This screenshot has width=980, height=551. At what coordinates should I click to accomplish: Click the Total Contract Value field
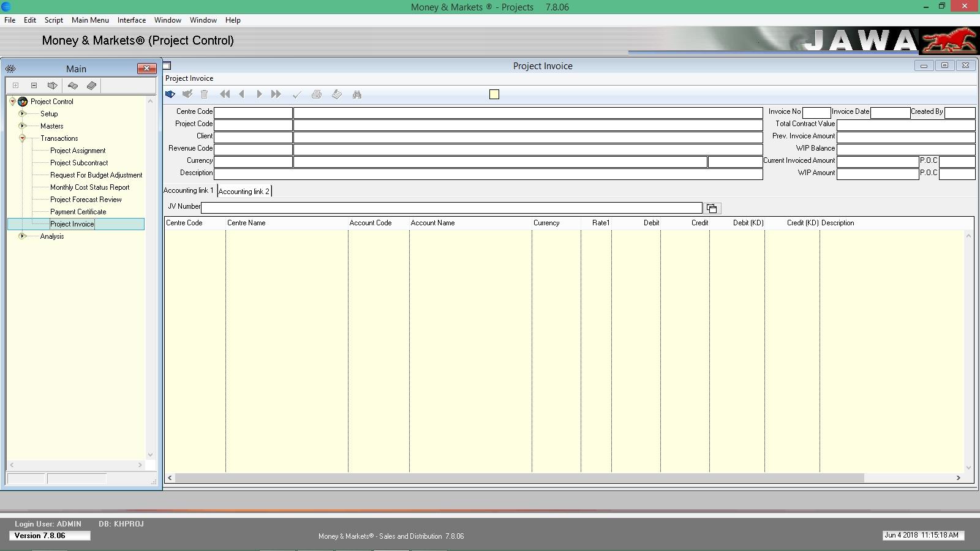[906, 125]
